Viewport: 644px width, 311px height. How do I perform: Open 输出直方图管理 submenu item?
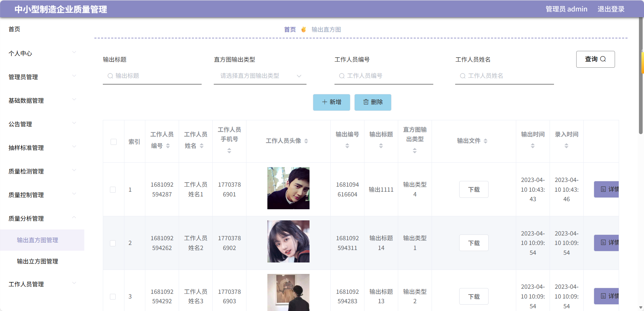pyautogui.click(x=42, y=240)
